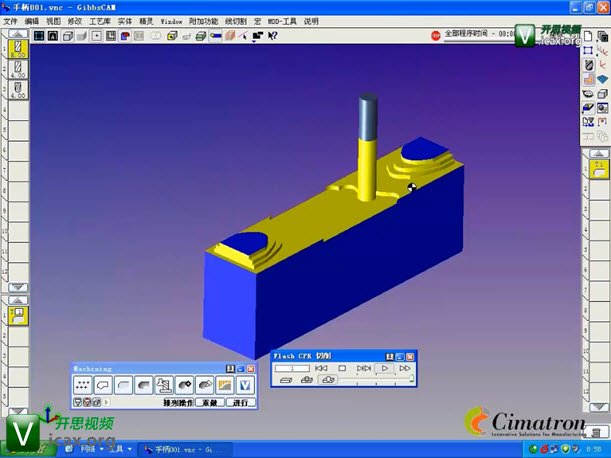Open the tool list palette icon

(588, 65)
